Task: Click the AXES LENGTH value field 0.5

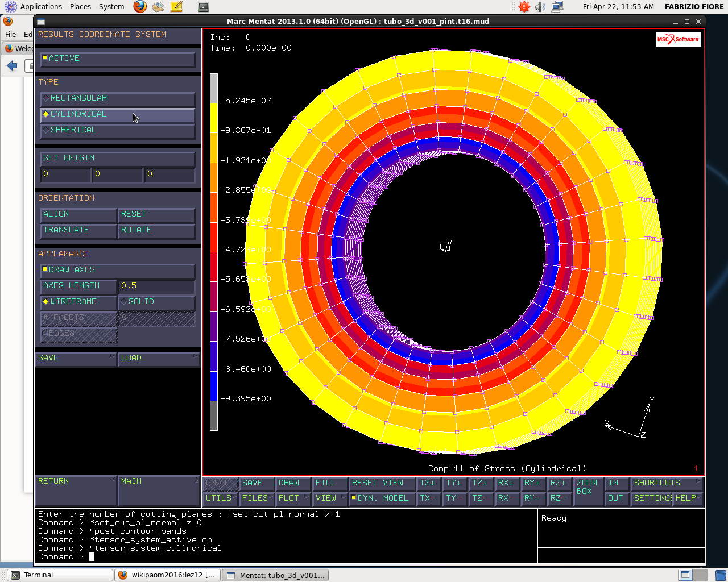Action: coord(156,286)
